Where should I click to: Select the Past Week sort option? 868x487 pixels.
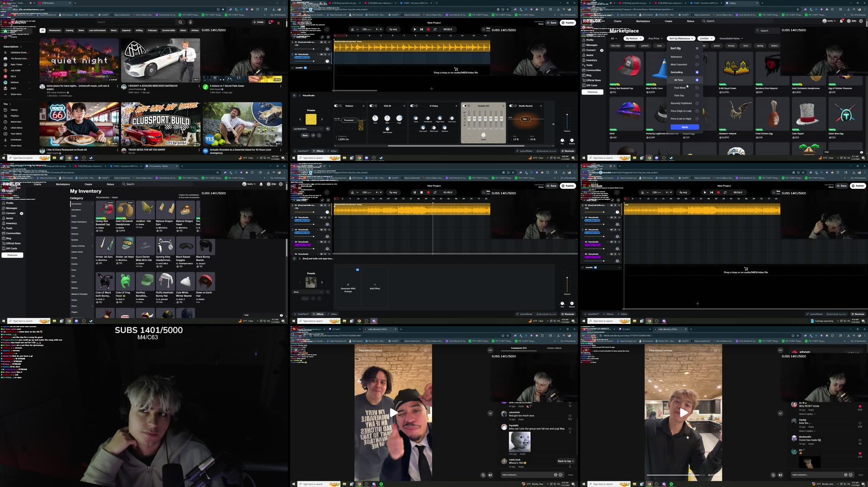pyautogui.click(x=680, y=87)
